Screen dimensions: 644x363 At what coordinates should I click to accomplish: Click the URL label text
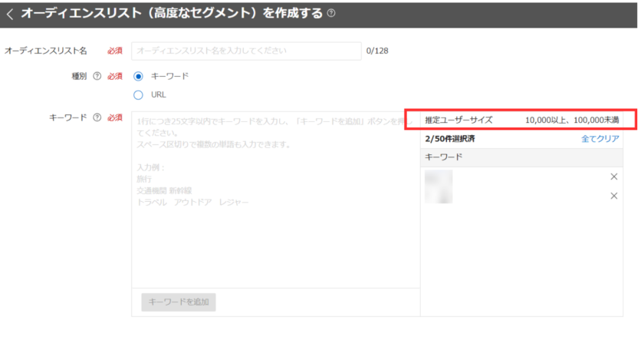[159, 95]
